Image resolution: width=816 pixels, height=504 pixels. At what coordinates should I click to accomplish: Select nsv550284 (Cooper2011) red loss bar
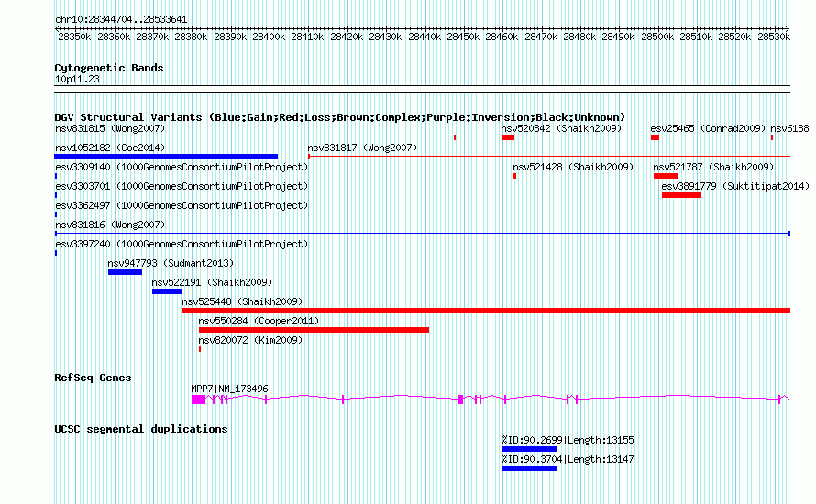[314, 330]
